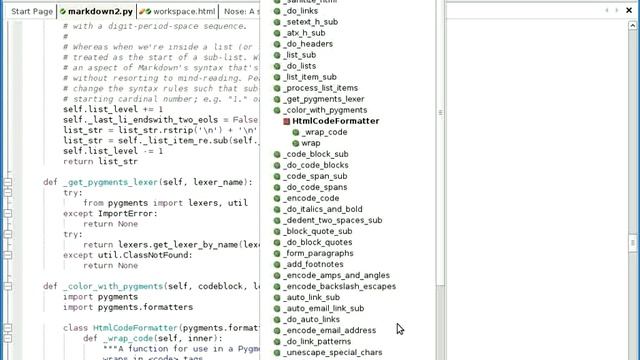Switch to the markdown2.py tab

(97, 11)
